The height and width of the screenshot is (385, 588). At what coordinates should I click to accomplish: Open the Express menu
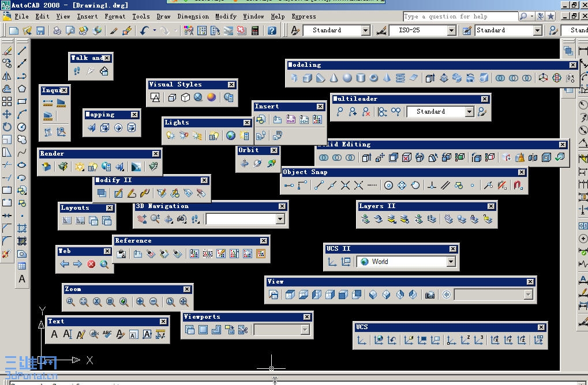coord(304,17)
